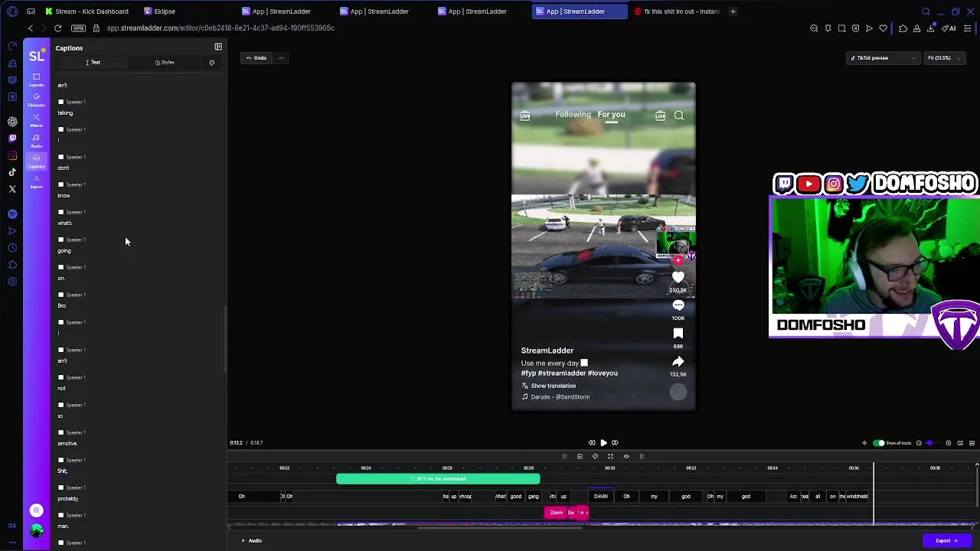Check the Speaker 1 box above 'what's'

pos(60,212)
